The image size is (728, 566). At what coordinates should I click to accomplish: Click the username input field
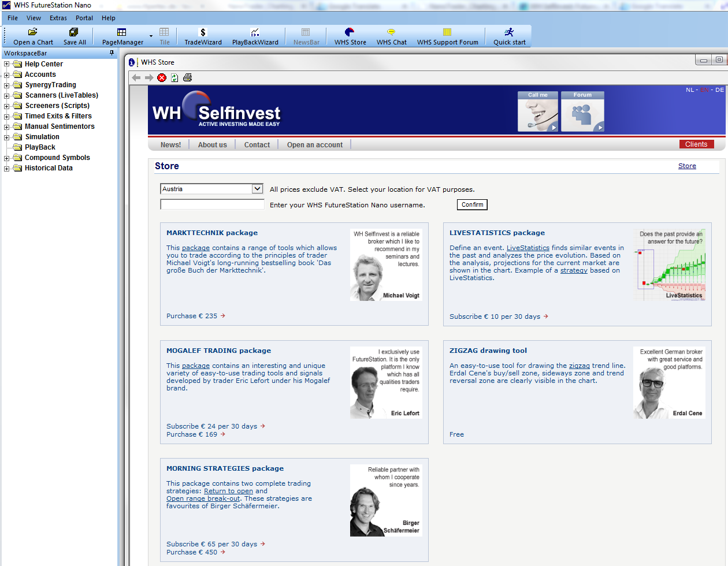pos(212,204)
